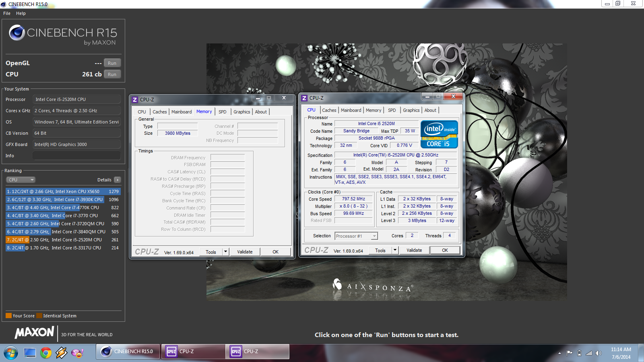
Task: Click Tools button in right CPU-Z window
Action: (380, 250)
